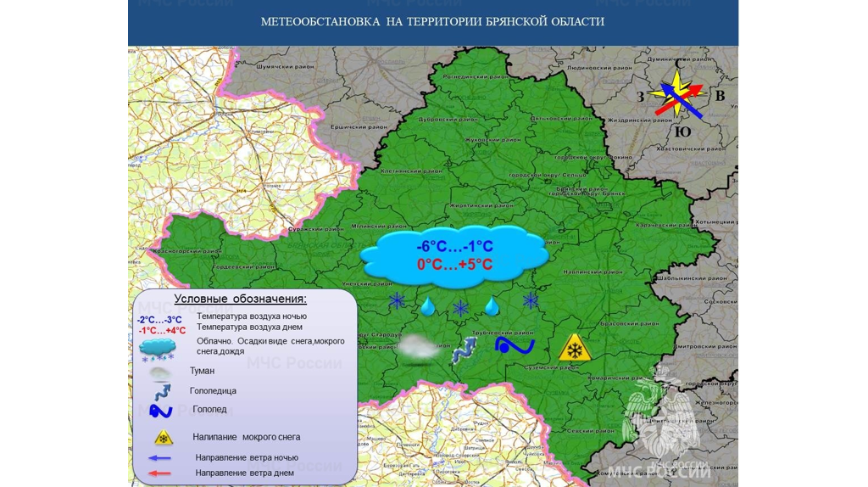Click compass letter 'З' for west
This screenshot has height=487, width=868.
[x=641, y=97]
